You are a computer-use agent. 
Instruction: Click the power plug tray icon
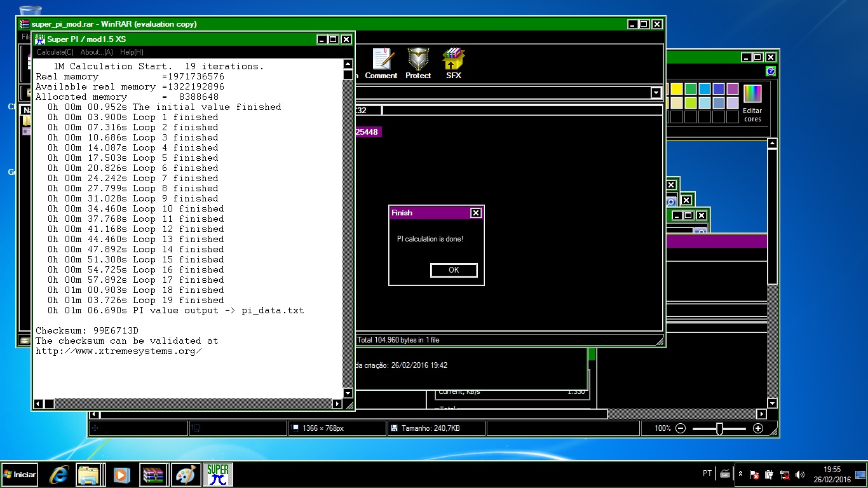coord(769,475)
